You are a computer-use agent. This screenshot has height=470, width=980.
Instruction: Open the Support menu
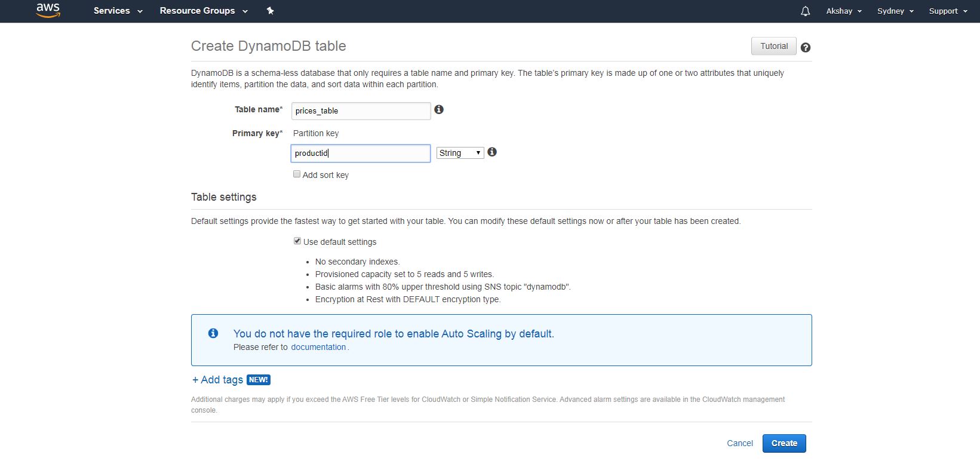[x=948, y=11]
